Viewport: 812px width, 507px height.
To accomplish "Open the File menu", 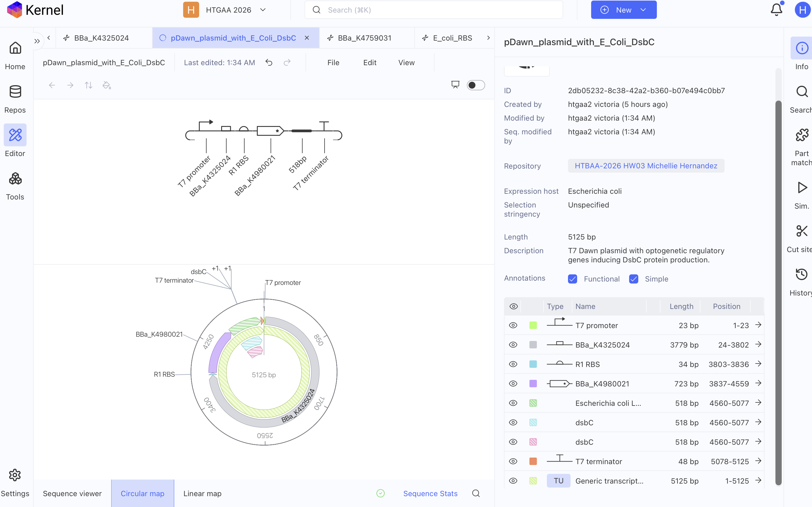I will [333, 62].
